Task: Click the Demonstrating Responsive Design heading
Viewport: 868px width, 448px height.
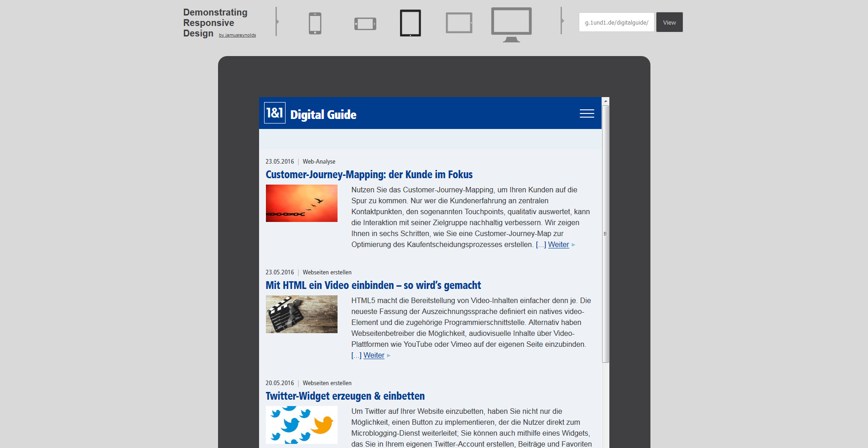Action: pyautogui.click(x=215, y=23)
